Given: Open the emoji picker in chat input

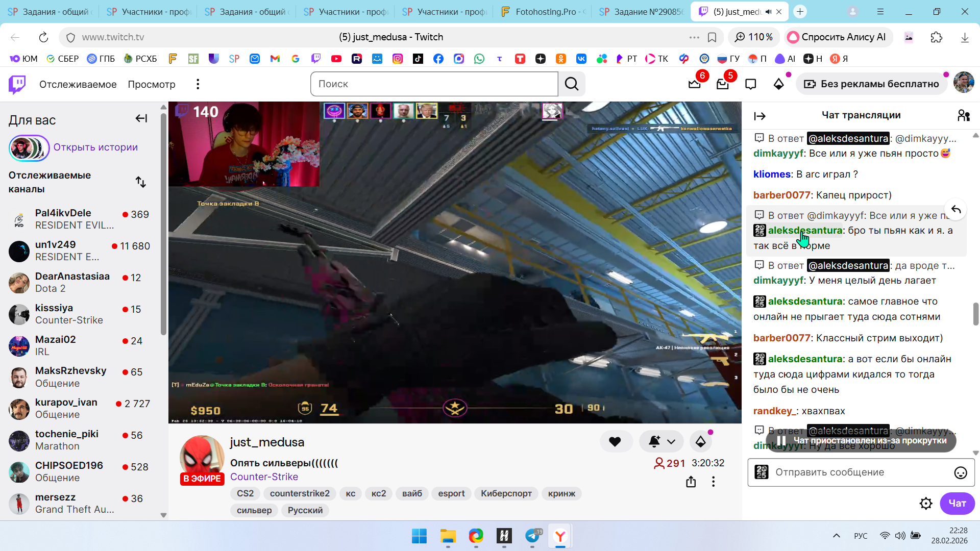Looking at the screenshot, I should 960,473.
